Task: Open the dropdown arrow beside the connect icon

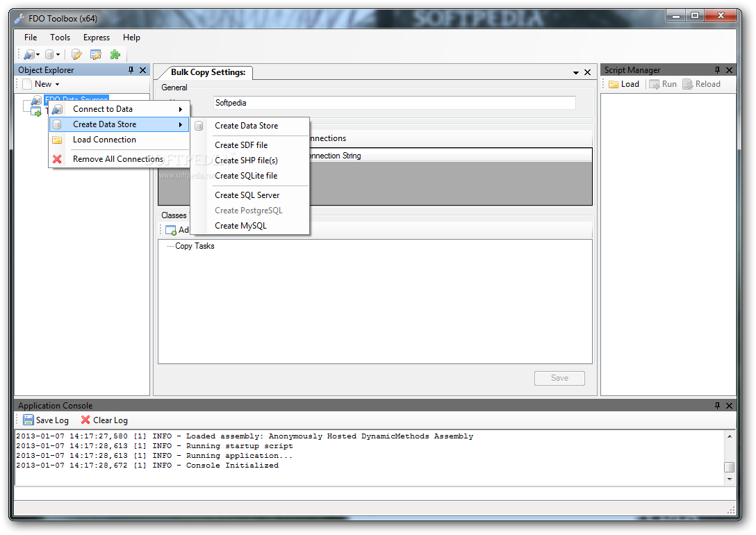Action: coord(38,54)
